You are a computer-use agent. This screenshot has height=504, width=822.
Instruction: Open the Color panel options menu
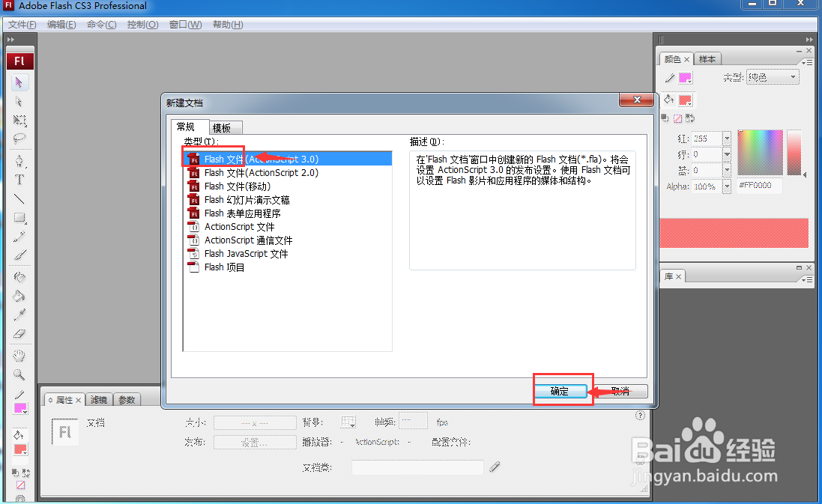(808, 62)
